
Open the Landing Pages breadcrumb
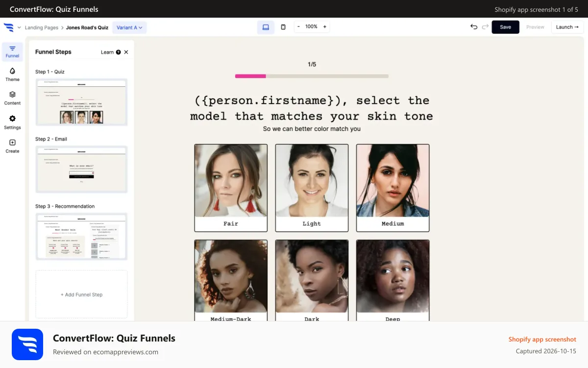[x=42, y=27]
